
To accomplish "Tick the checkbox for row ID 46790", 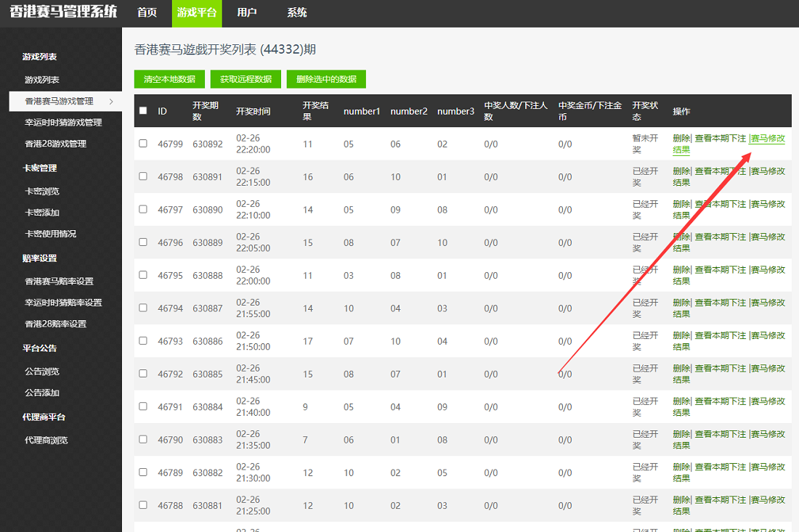I will point(143,439).
